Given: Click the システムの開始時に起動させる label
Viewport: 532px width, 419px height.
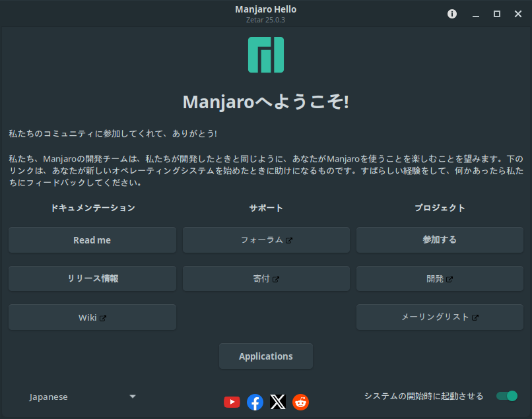Looking at the screenshot, I should tap(424, 397).
